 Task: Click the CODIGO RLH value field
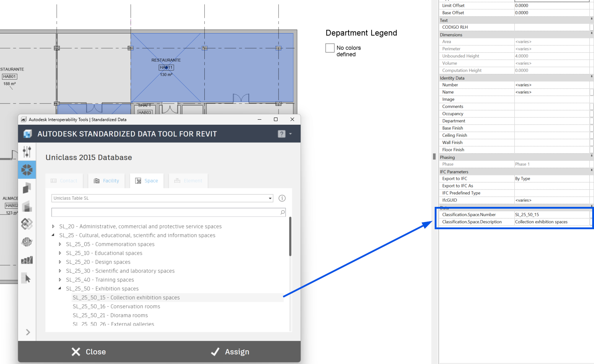(x=552, y=27)
